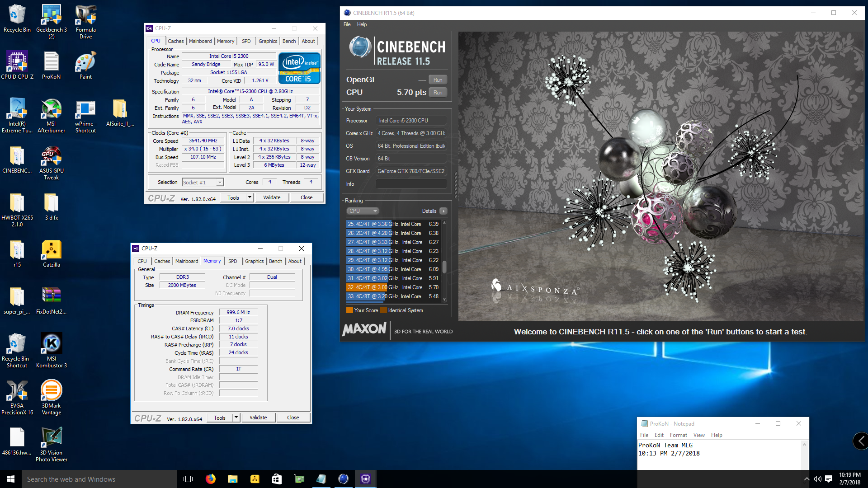Open the 486136.hw file icon
The height and width of the screenshot is (488, 868).
17,441
